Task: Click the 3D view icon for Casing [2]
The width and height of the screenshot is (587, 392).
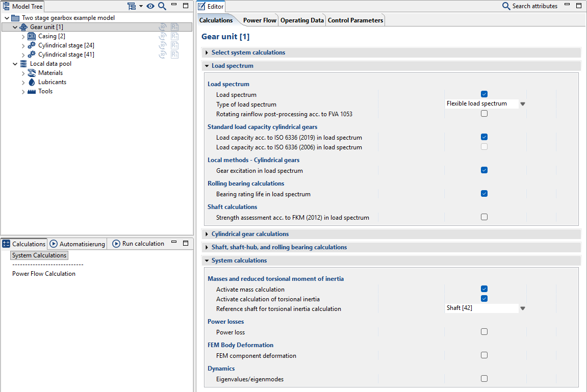Action: coord(163,36)
